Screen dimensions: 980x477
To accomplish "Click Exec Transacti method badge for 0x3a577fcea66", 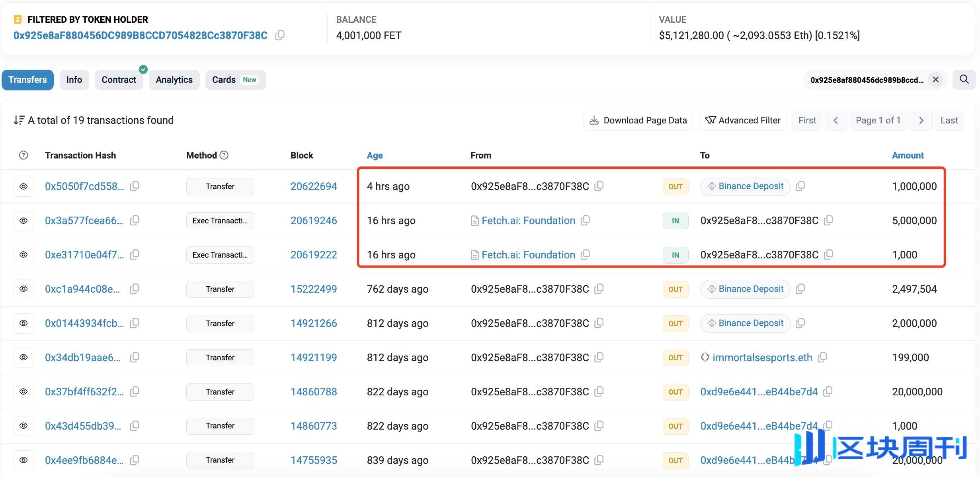I will pyautogui.click(x=220, y=221).
